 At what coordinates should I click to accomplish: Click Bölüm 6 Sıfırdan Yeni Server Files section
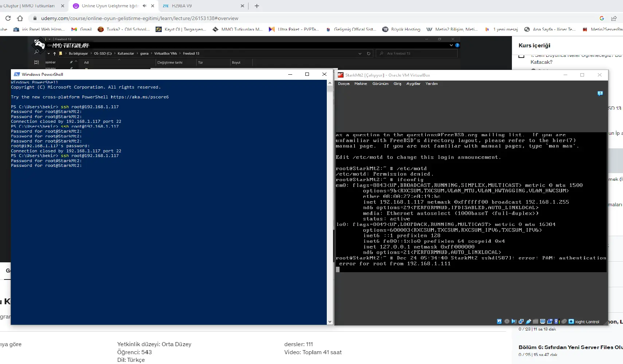click(x=571, y=351)
